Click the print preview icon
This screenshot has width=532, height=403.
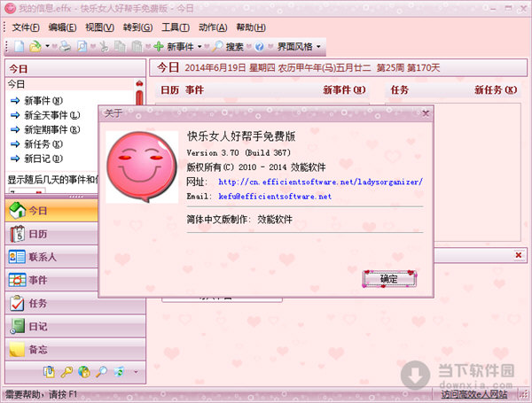[x=82, y=46]
